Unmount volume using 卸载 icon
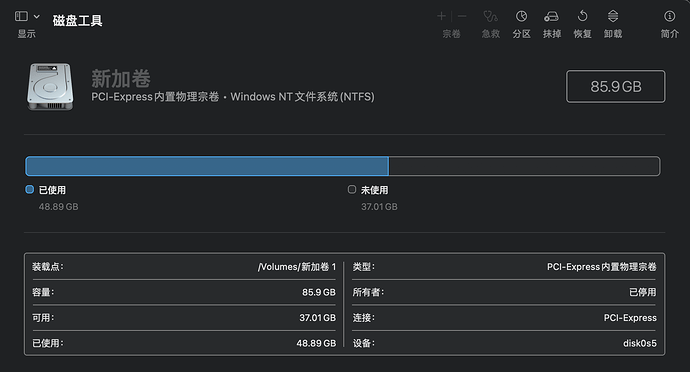Image resolution: width=690 pixels, height=372 pixels. 613,16
